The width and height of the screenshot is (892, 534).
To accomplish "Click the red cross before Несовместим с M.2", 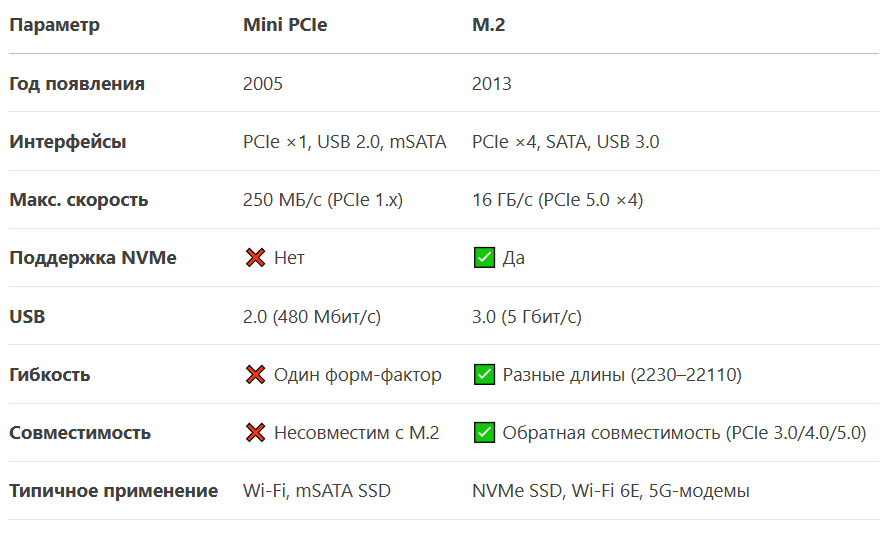I will pos(255,433).
